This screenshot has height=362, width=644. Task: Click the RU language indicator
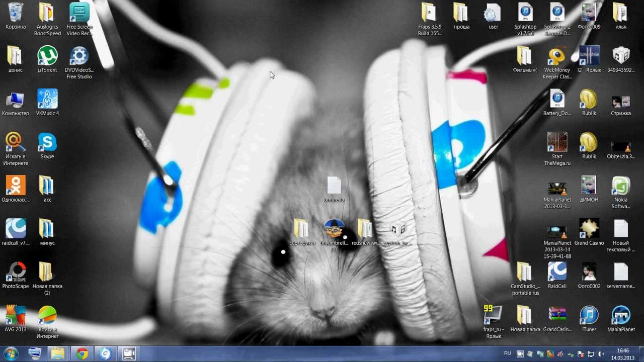[x=508, y=353]
